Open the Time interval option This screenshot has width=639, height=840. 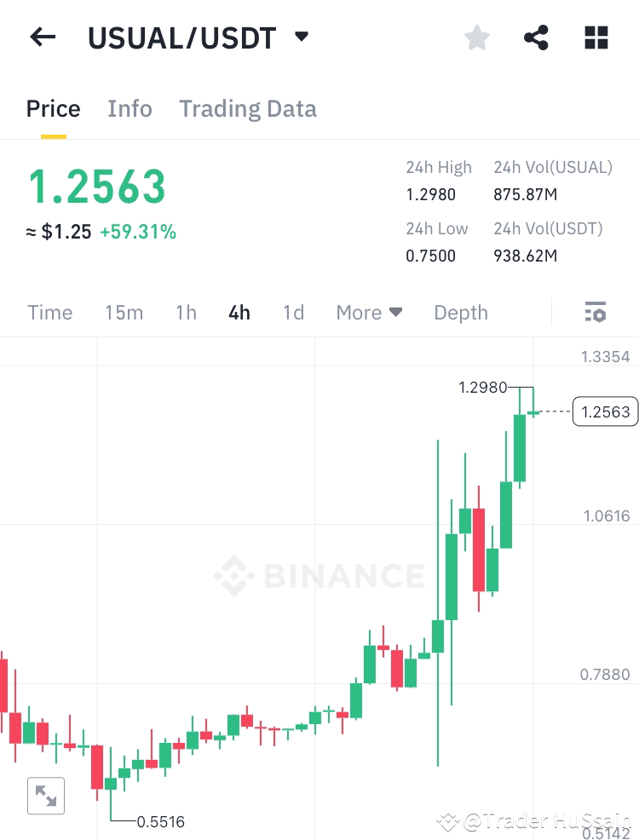coord(49,312)
